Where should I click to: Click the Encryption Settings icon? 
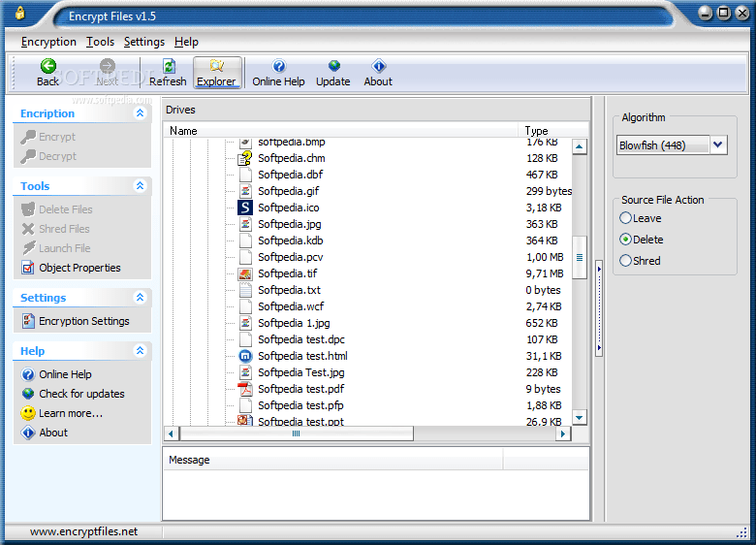point(28,321)
